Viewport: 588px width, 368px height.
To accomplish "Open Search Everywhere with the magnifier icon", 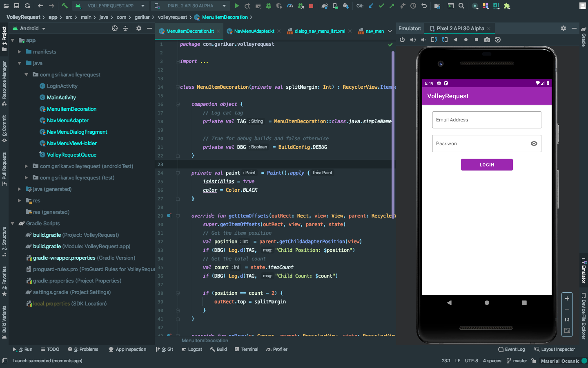I will [x=462, y=6].
